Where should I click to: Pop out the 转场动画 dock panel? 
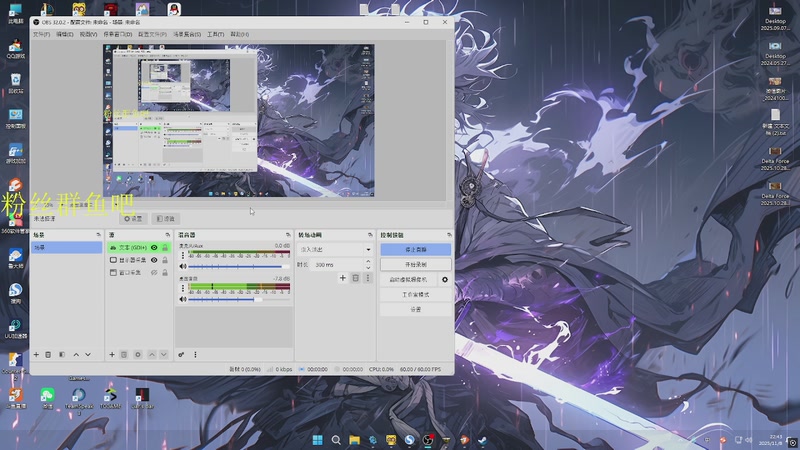[370, 235]
